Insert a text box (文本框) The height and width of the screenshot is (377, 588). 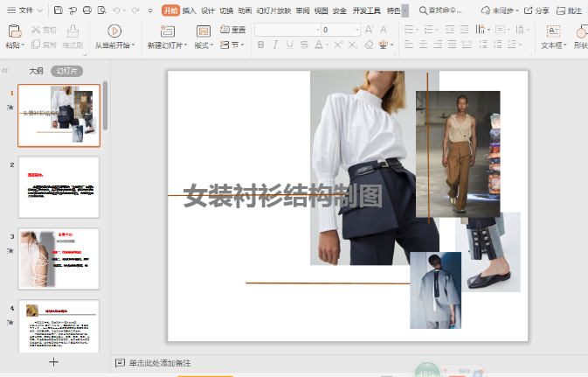552,31
